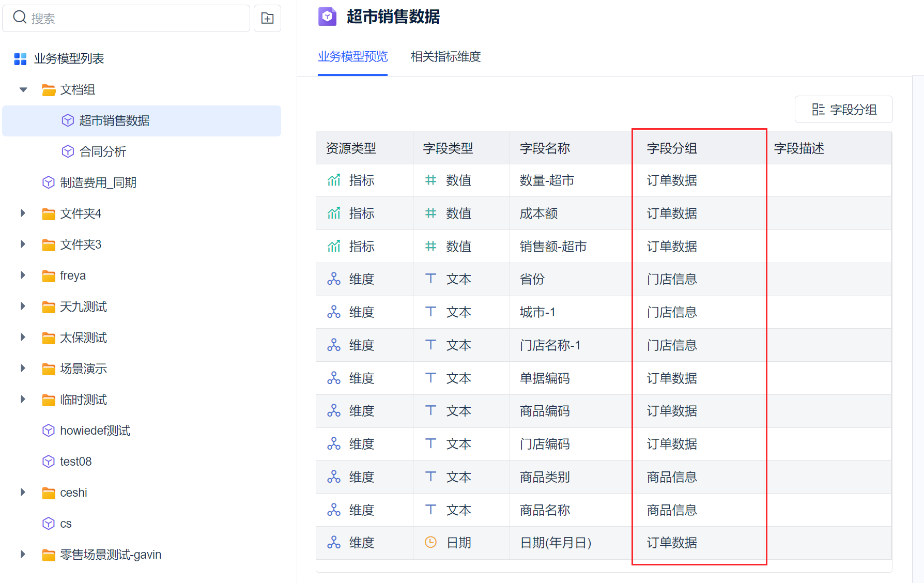Click into the 搜索 search field
924x583 pixels.
pyautogui.click(x=126, y=19)
